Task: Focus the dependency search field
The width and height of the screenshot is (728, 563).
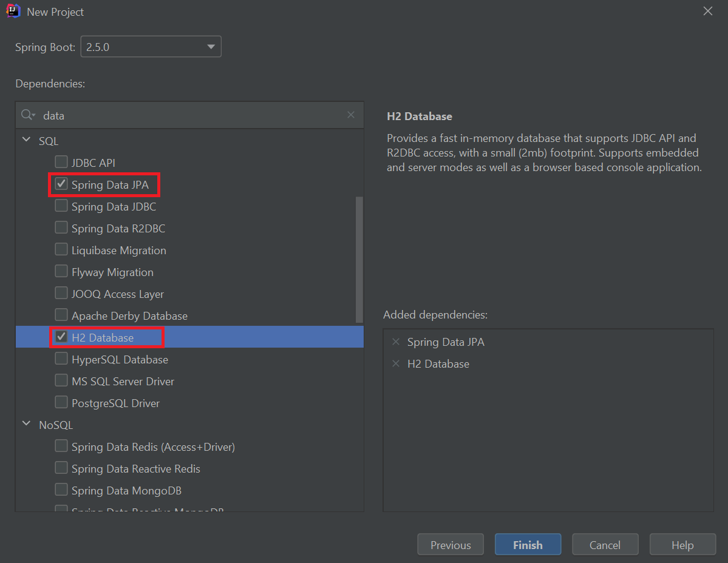Action: coord(188,115)
